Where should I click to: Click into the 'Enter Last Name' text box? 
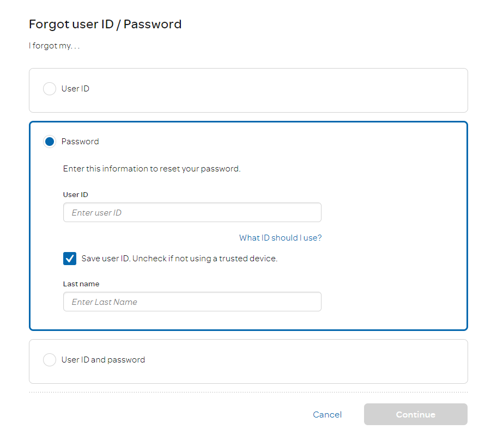[x=192, y=302]
